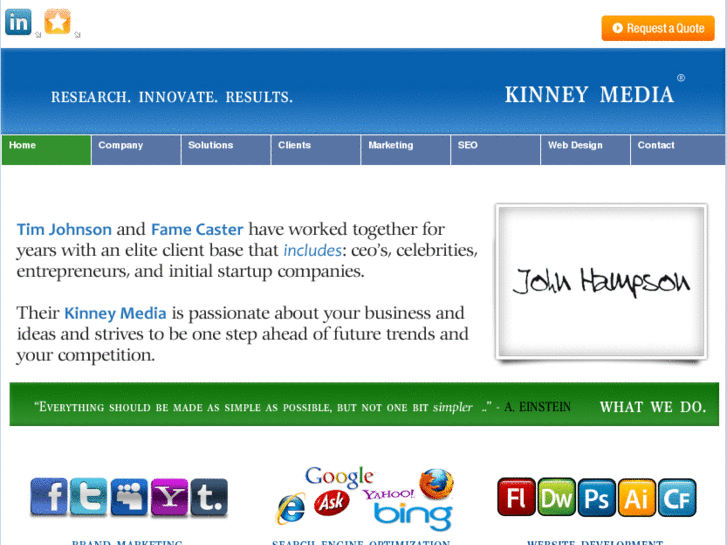Click the Adobe Flash Fl icon
This screenshot has height=545, width=727.
coord(516,498)
